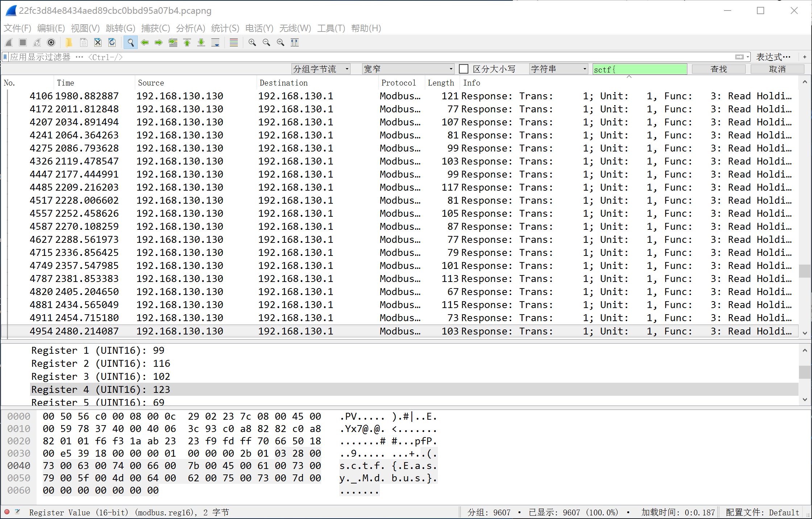Open the 字符串 search type dropdown
812x519 pixels.
pyautogui.click(x=558, y=69)
